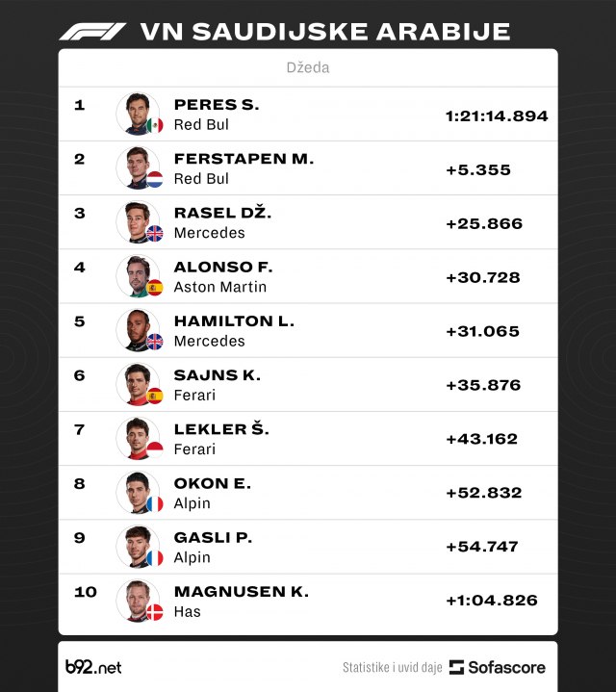The width and height of the screenshot is (616, 692).
Task: Click the Aston Martin team label
Action: click(220, 287)
